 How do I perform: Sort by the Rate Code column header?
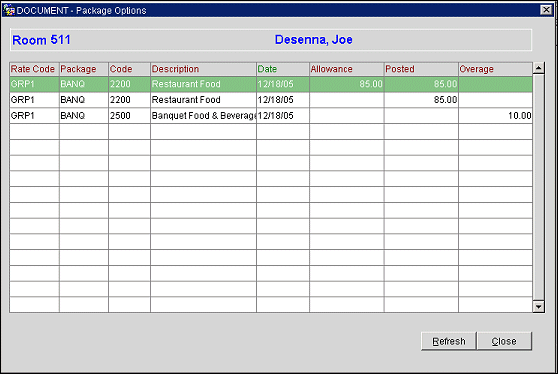[x=34, y=69]
